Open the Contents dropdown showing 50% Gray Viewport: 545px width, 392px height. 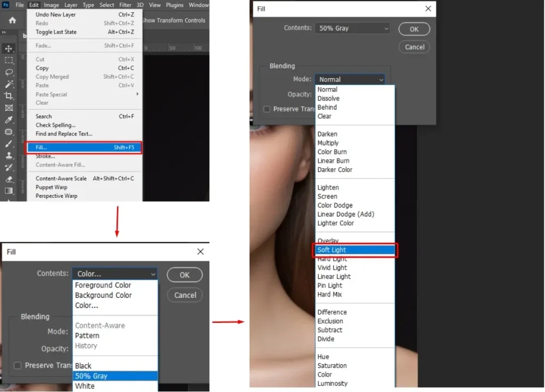352,28
